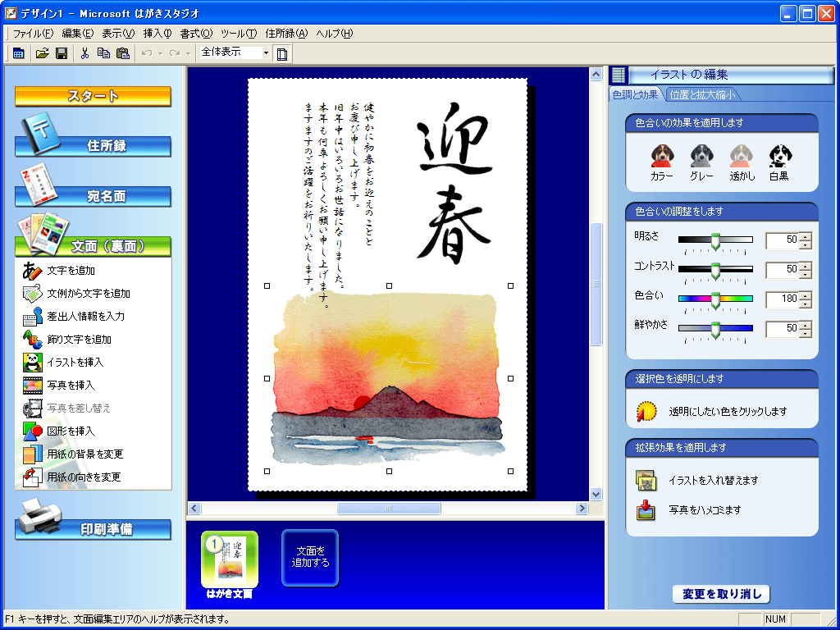This screenshot has width=840, height=630.
Task: Click the page view icon beside zoom box
Action: point(282,53)
